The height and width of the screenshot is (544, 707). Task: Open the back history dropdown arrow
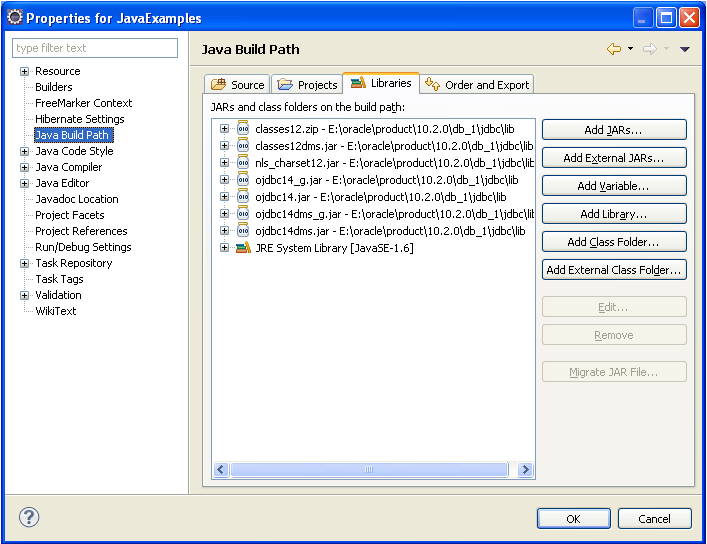click(630, 49)
